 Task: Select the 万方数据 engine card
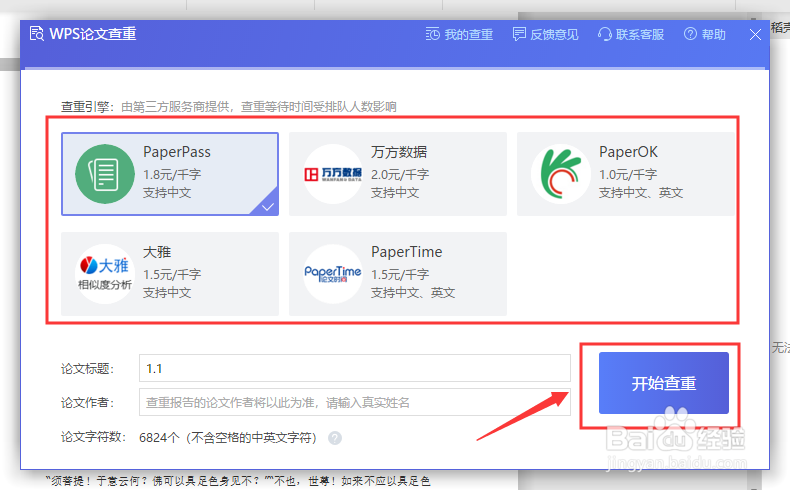pyautogui.click(x=398, y=174)
